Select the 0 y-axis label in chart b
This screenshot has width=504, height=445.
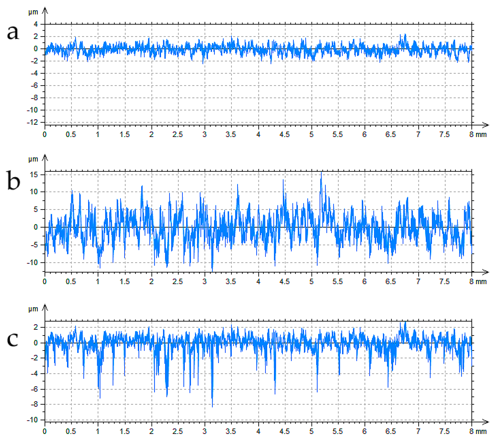tap(36, 227)
